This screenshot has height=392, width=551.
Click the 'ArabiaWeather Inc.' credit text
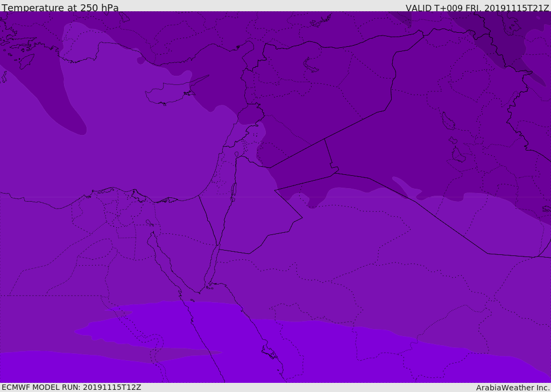click(513, 388)
